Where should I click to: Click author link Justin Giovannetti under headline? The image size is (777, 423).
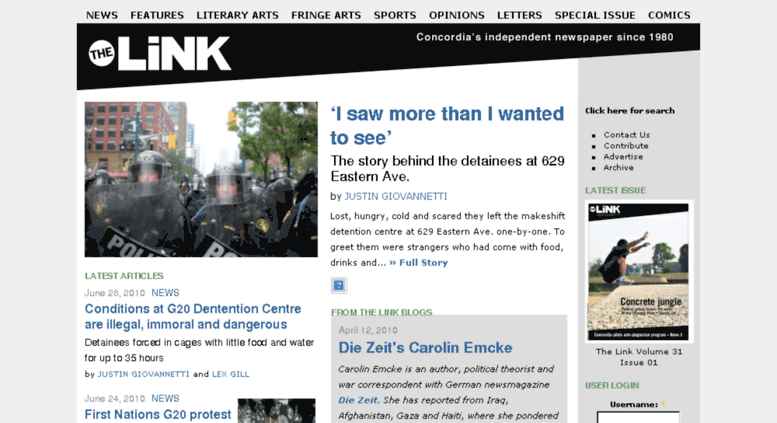pos(396,197)
